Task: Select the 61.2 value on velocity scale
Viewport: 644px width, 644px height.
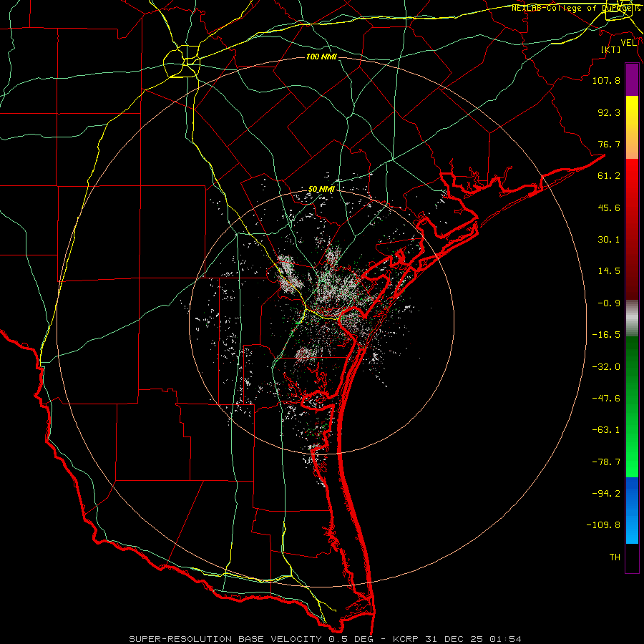Action: coord(609,176)
